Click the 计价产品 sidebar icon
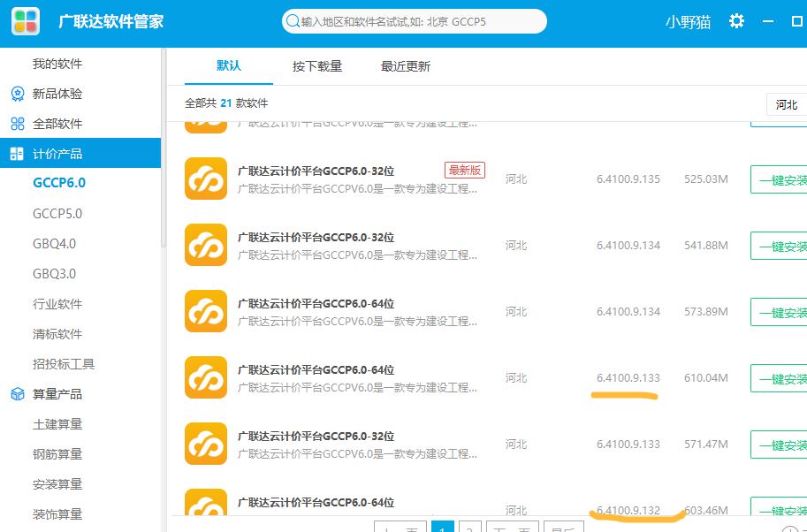 [x=17, y=153]
